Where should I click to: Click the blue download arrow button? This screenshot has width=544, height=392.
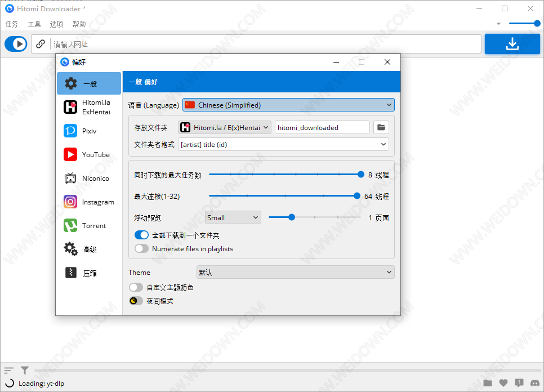point(512,44)
